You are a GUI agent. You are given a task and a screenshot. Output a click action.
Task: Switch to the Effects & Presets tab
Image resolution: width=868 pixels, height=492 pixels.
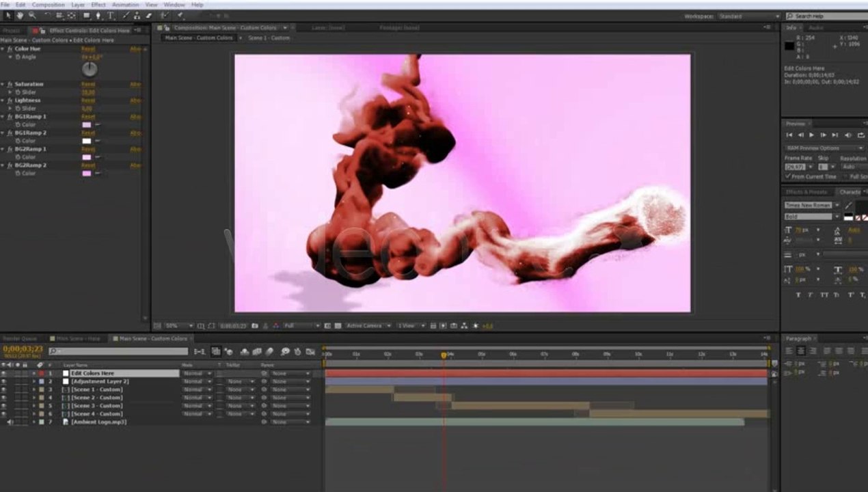tap(806, 192)
